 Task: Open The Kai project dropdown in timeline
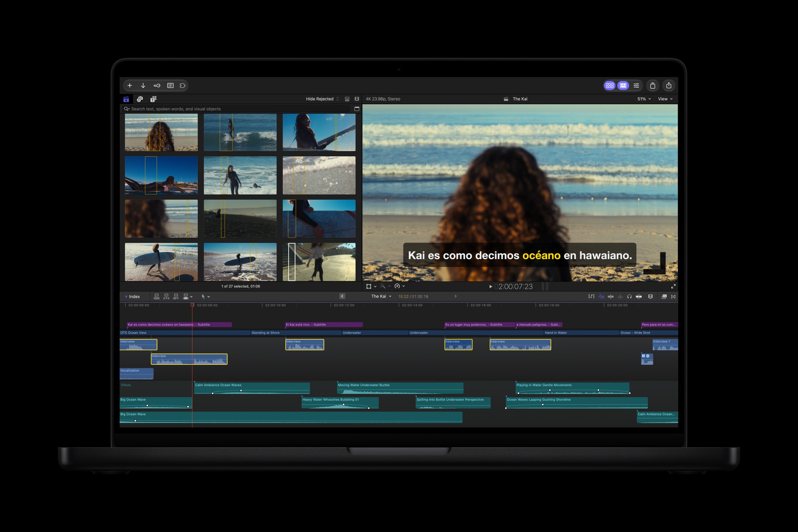click(381, 296)
